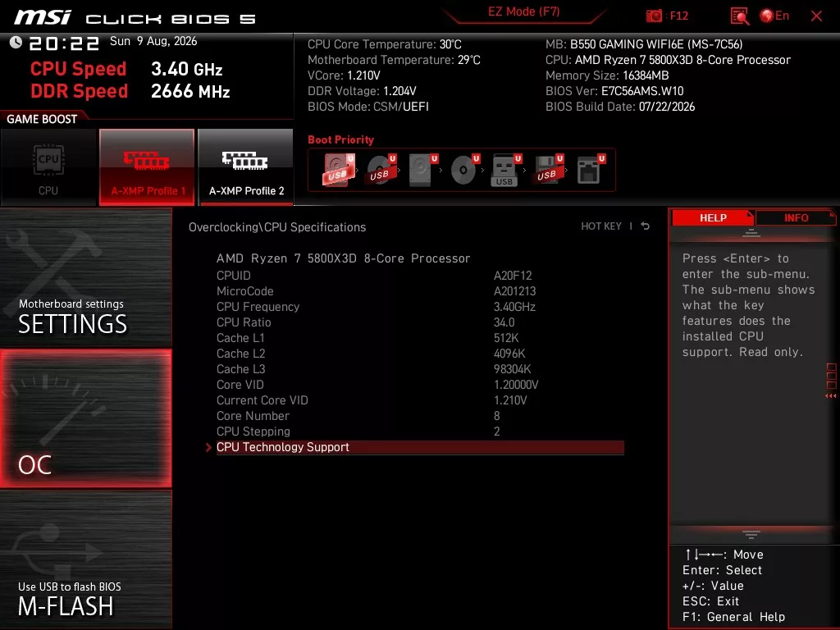Switch to the INFO tab

click(x=796, y=217)
